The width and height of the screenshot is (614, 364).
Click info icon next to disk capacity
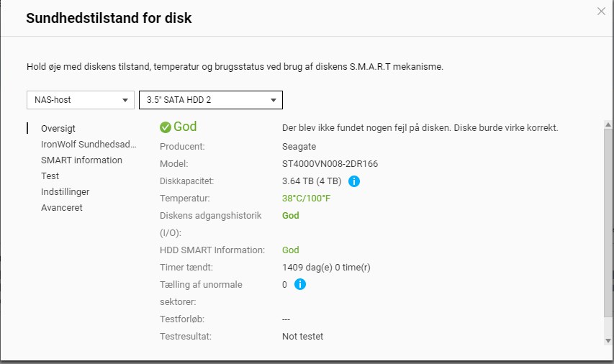[353, 181]
